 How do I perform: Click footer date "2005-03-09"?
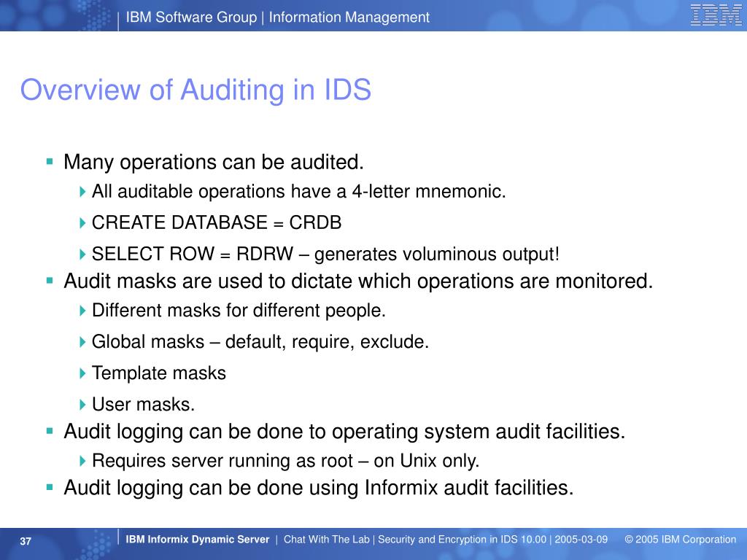click(x=581, y=540)
